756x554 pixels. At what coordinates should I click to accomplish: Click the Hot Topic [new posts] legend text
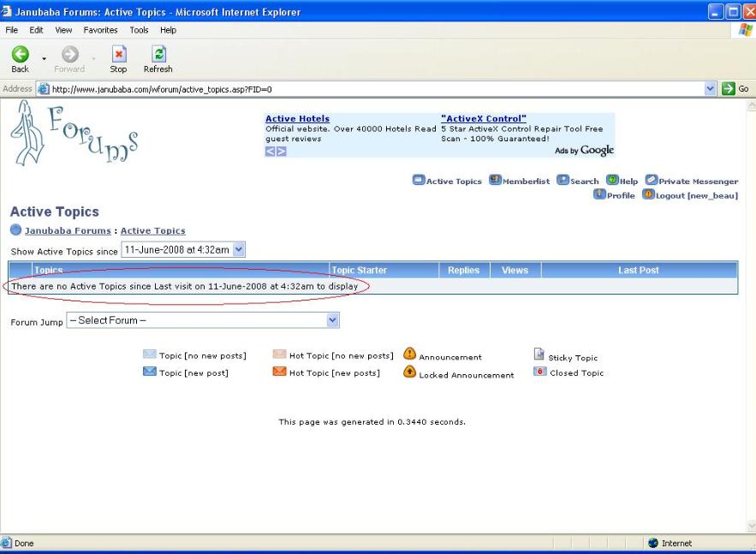tap(335, 372)
